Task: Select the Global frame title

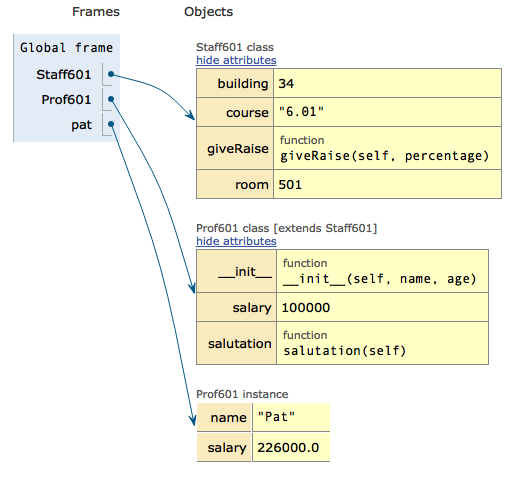Action: (x=66, y=48)
